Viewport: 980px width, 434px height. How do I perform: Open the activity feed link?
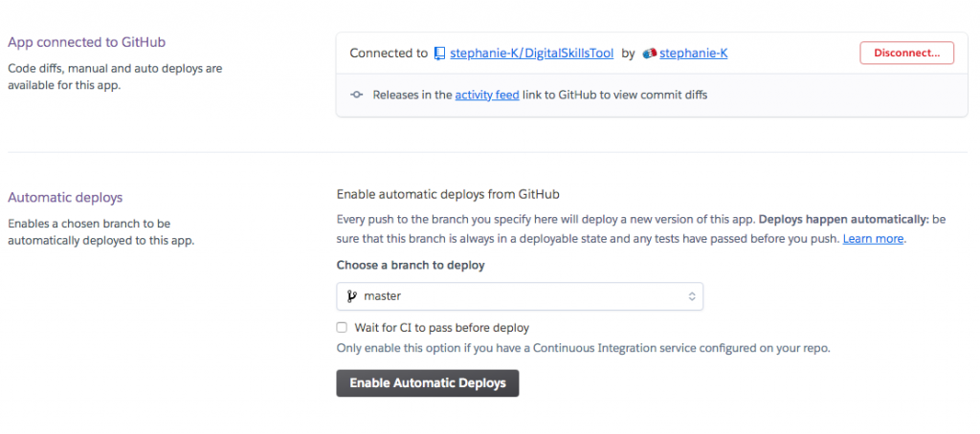tap(487, 95)
